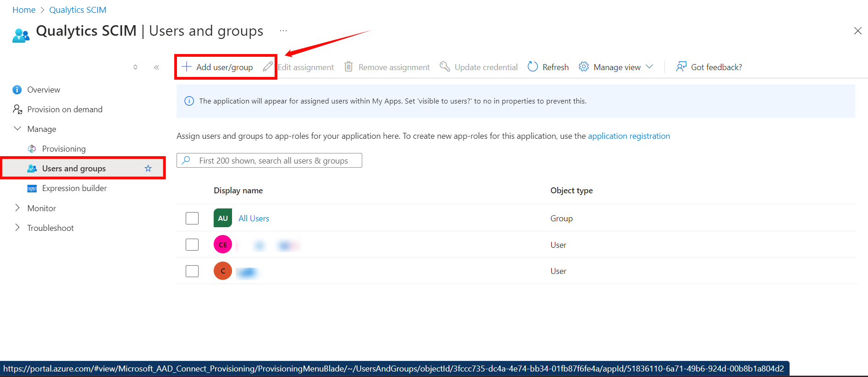
Task: Select the Troubleshoot menu label
Action: point(50,228)
